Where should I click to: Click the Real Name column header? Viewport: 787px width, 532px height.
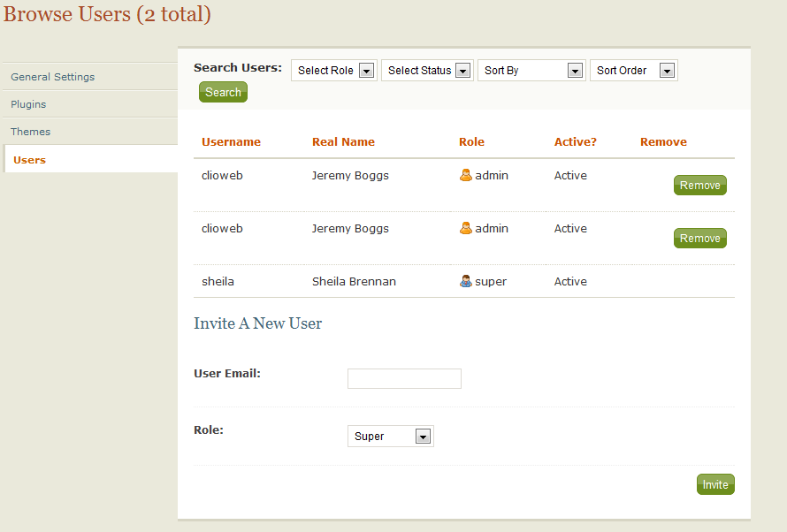click(343, 142)
